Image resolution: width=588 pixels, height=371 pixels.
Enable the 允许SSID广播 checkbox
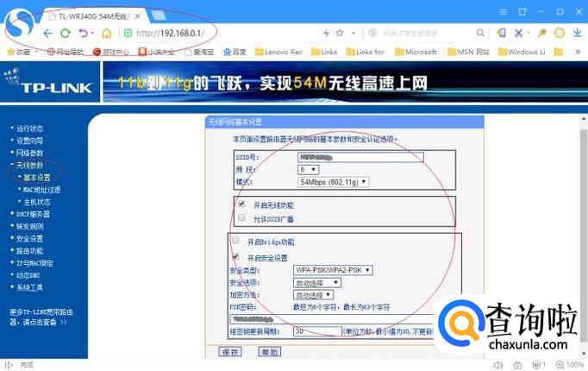click(x=241, y=217)
